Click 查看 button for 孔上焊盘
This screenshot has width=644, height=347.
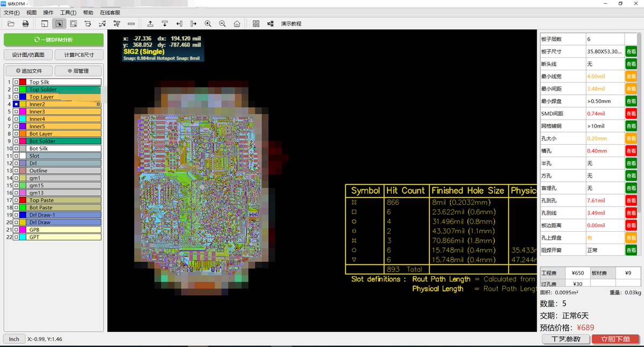tap(631, 238)
